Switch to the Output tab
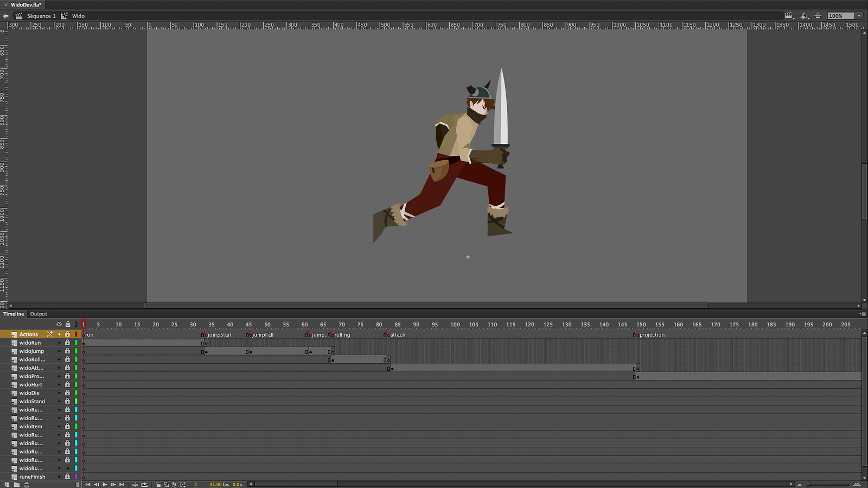 pyautogui.click(x=39, y=314)
